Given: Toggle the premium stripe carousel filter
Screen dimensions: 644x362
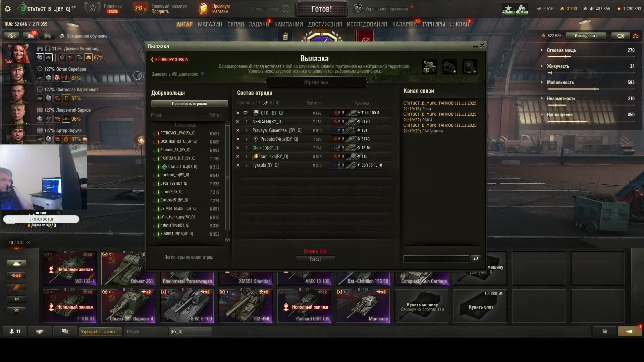Looking at the screenshot, I should (x=16, y=287).
